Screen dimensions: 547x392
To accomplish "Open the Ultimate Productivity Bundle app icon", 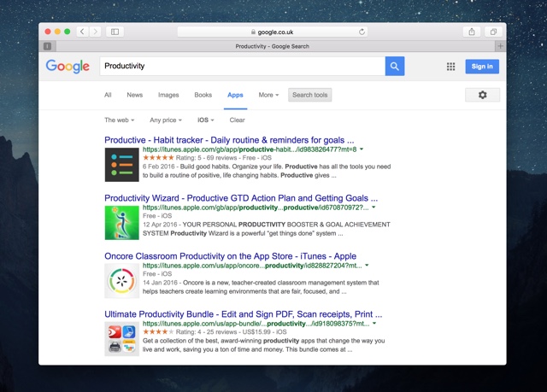I will 121,339.
